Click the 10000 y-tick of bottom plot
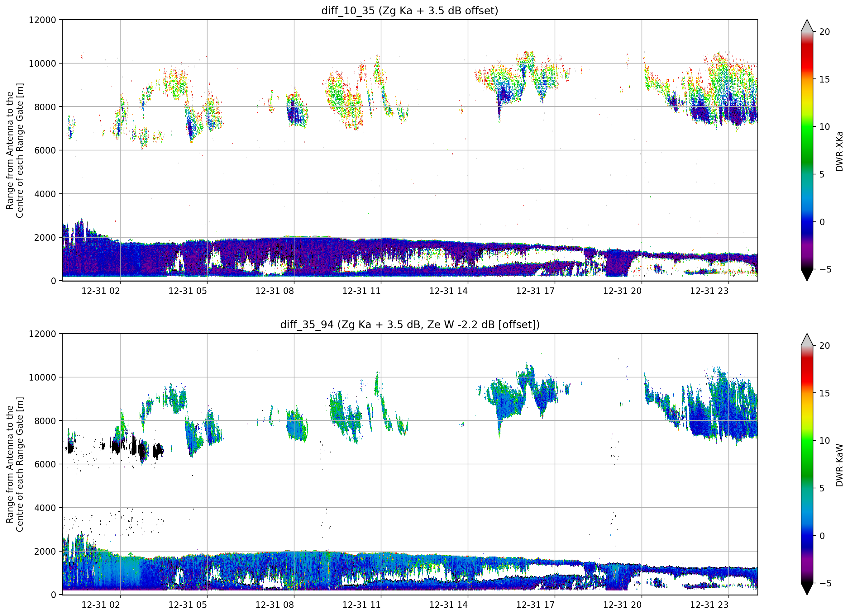Viewport: 850px width, 616px height. coord(42,377)
